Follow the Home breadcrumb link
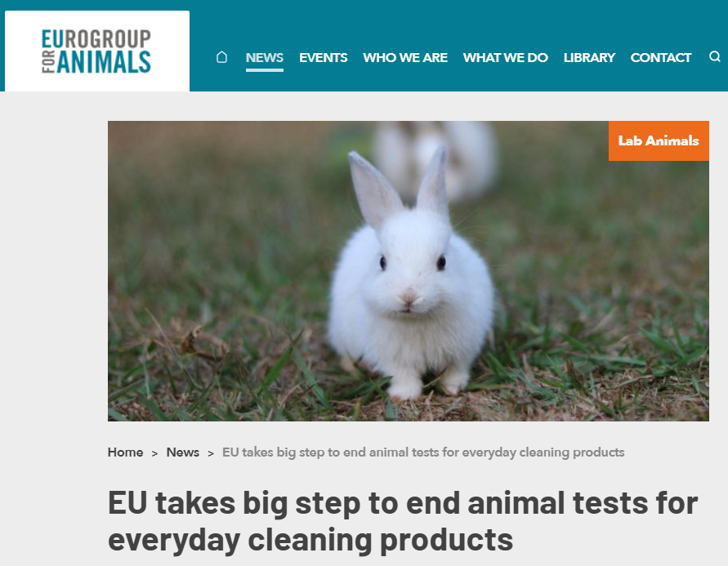The height and width of the screenshot is (566, 728). click(125, 452)
